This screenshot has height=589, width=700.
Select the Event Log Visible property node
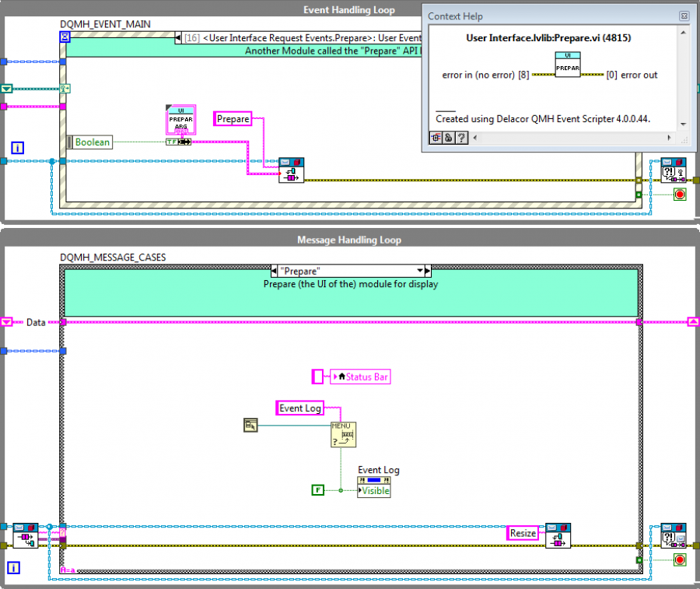tap(373, 487)
